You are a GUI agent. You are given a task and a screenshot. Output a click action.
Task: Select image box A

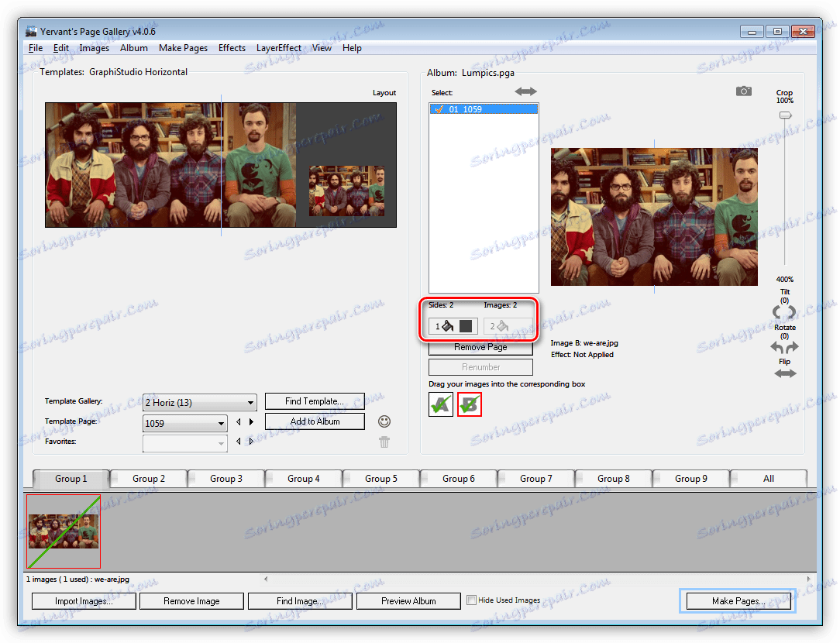tap(441, 404)
